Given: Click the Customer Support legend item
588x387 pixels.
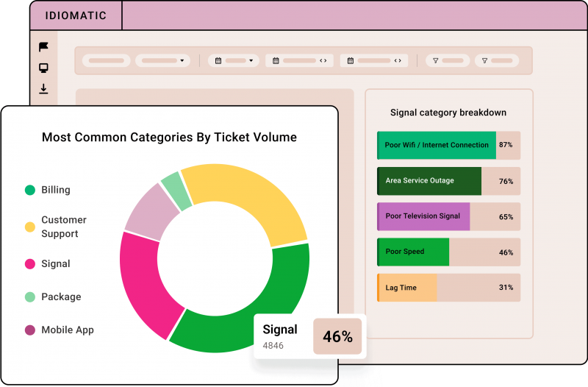Looking at the screenshot, I should click(x=56, y=227).
